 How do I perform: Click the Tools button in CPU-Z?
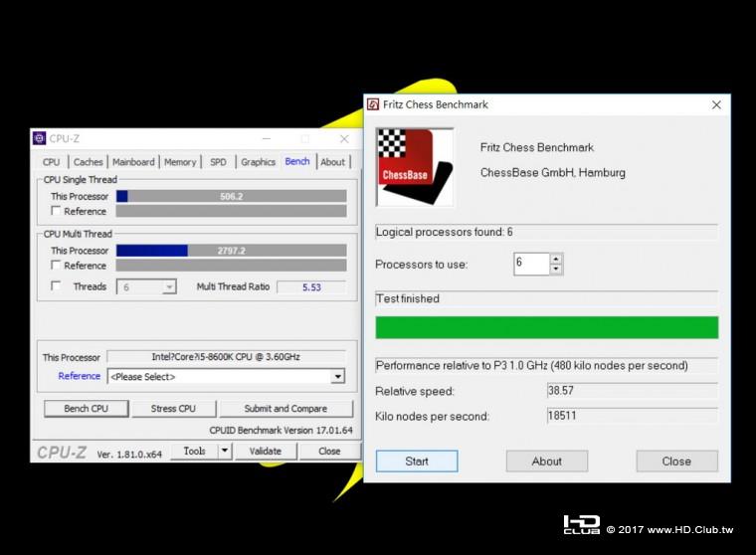coord(195,451)
